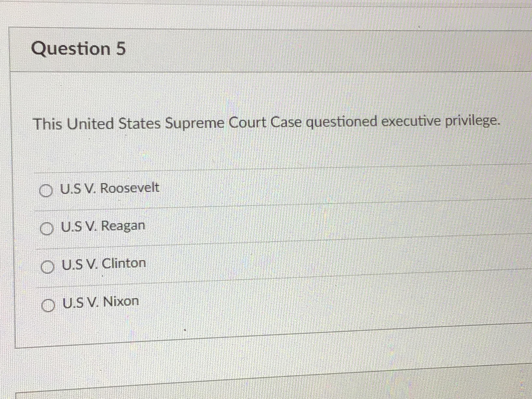Click the 'U.S V. Nixon' answer label text
This screenshot has height=399, width=532.
click(101, 302)
